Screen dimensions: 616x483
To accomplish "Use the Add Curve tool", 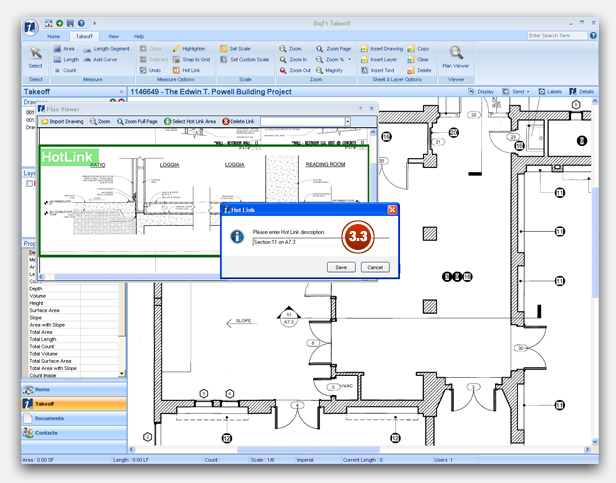I will pos(100,59).
